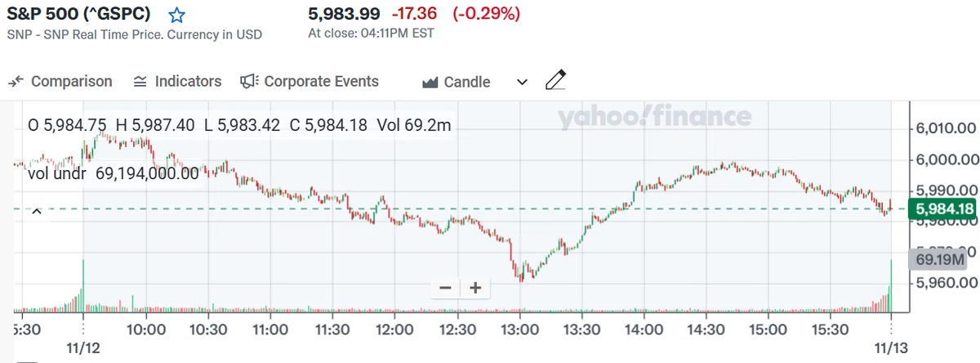Add S&P 500 to watchlist with star icon
980x363 pixels.
pos(176,15)
